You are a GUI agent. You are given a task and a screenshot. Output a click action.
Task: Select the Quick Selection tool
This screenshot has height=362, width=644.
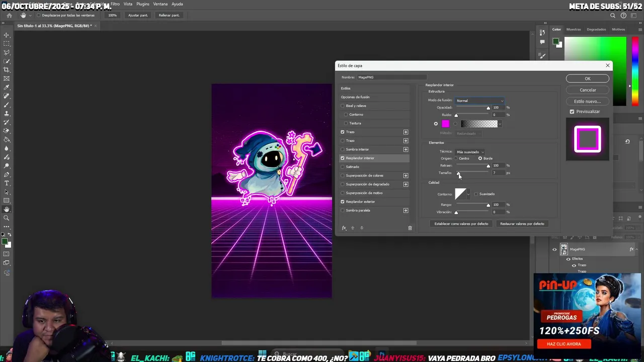(x=7, y=61)
